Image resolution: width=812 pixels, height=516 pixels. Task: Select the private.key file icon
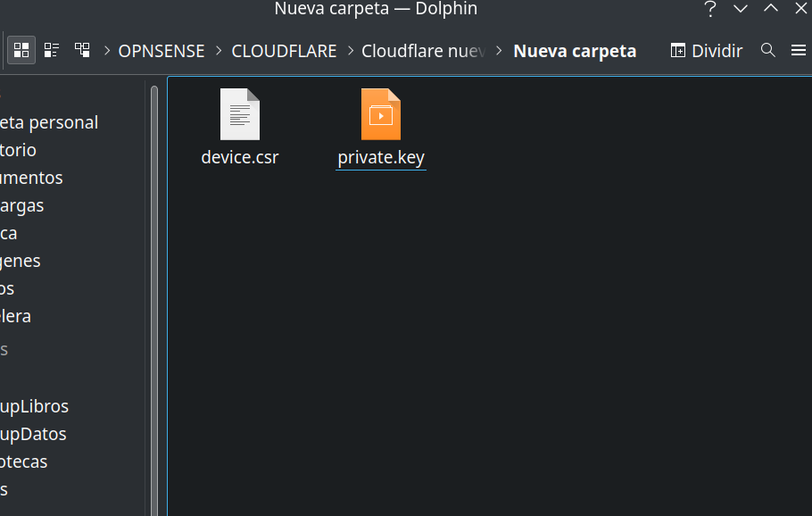(381, 114)
